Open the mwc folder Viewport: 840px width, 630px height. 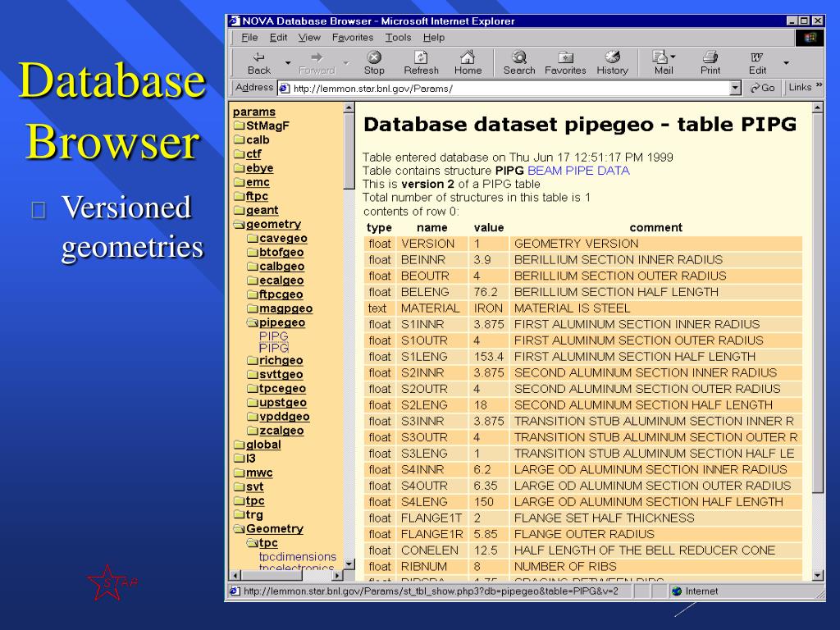point(253,472)
